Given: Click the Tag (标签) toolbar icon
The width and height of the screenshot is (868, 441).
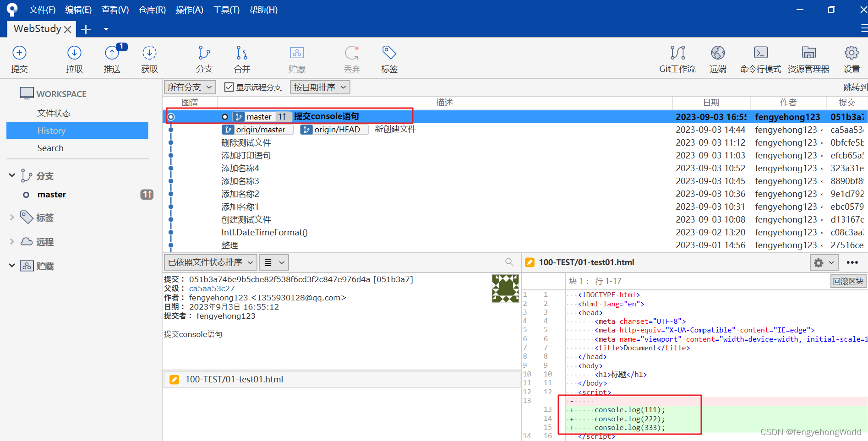Looking at the screenshot, I should pyautogui.click(x=389, y=53).
